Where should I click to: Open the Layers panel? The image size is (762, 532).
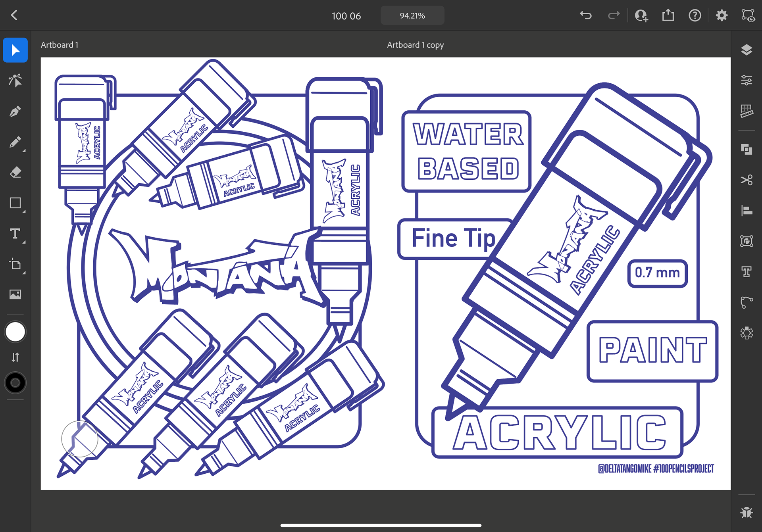[x=747, y=50]
